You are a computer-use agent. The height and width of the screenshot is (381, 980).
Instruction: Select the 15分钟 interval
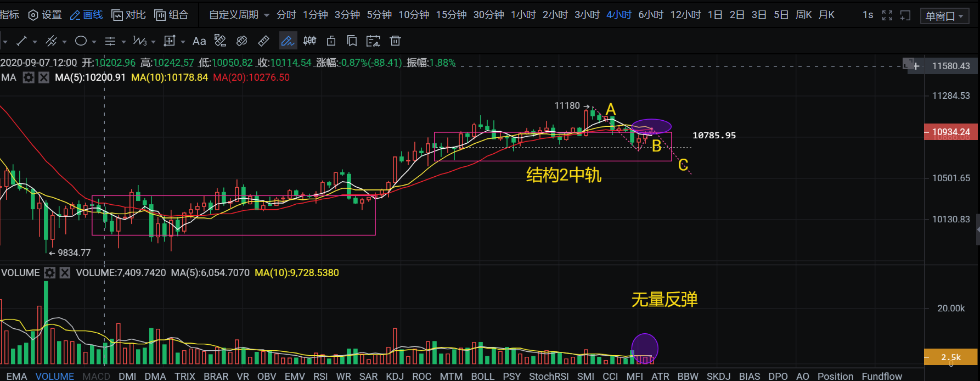tap(451, 15)
